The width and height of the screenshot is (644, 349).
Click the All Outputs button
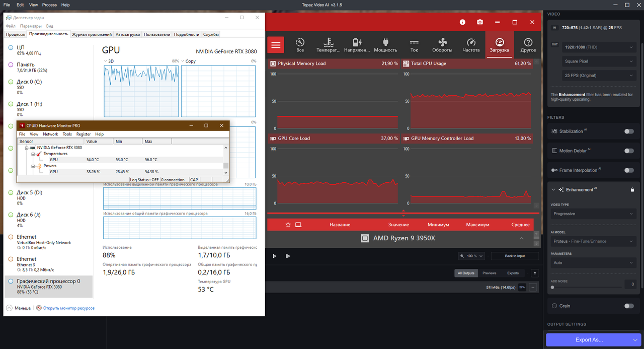click(465, 273)
